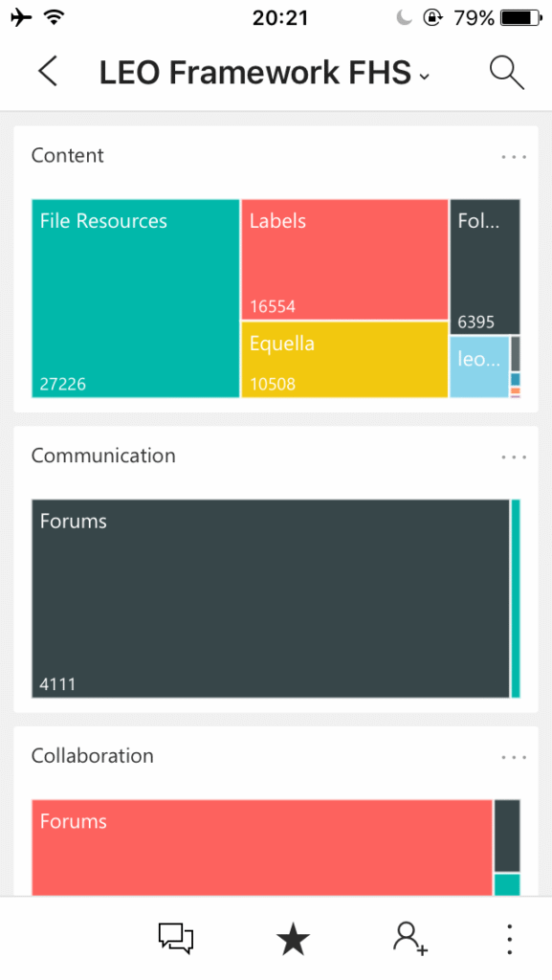
Task: Open search with the magnifier icon
Action: point(506,72)
